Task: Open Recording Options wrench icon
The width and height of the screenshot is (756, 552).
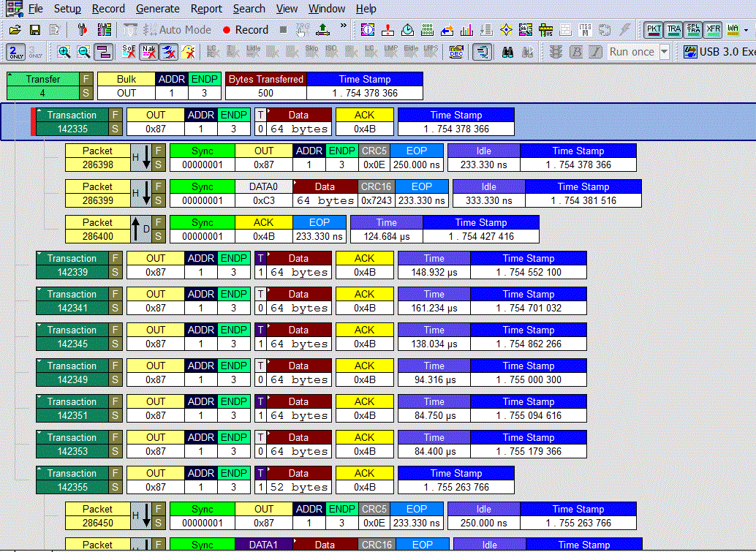Action: pyautogui.click(x=83, y=30)
